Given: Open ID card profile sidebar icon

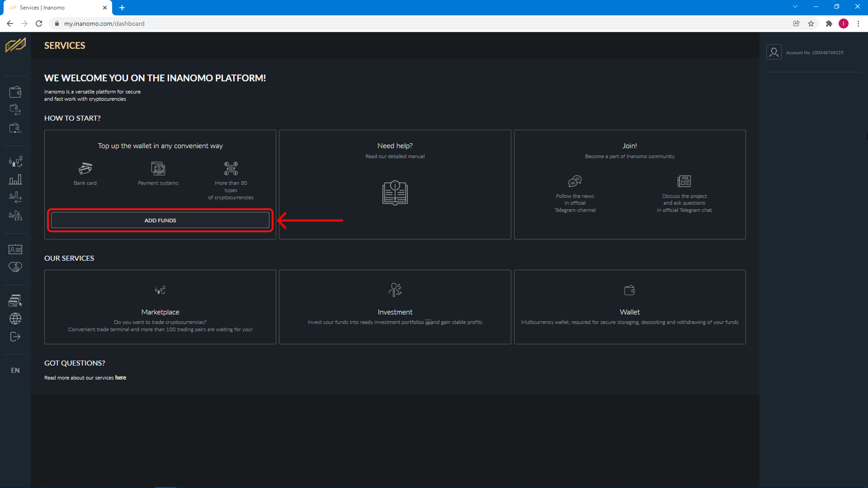Looking at the screenshot, I should click(15, 249).
